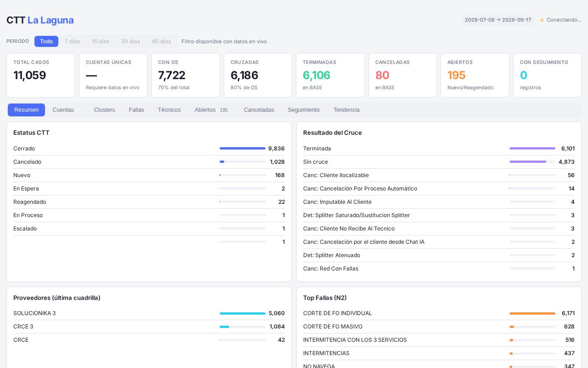Viewport: 588px width, 368px height.
Task: Click the Cruzadas card
Action: (258, 75)
